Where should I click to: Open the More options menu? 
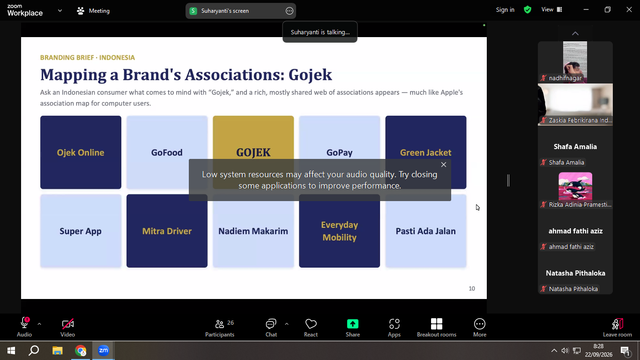click(x=480, y=327)
